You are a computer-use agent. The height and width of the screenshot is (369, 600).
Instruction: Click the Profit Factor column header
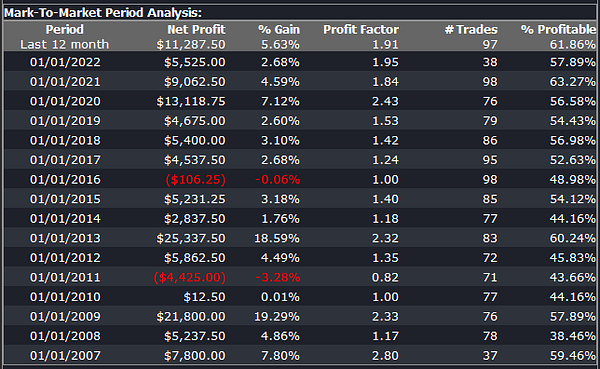[361, 29]
